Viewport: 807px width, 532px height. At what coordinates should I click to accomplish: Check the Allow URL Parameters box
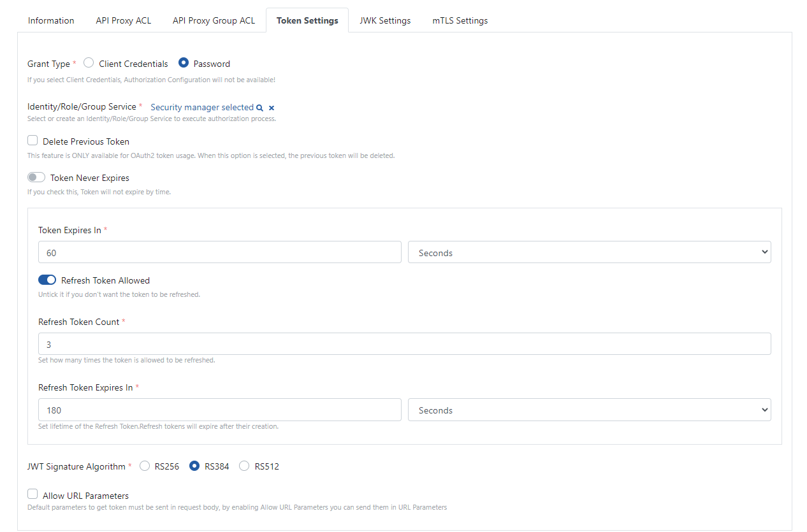[x=33, y=494]
